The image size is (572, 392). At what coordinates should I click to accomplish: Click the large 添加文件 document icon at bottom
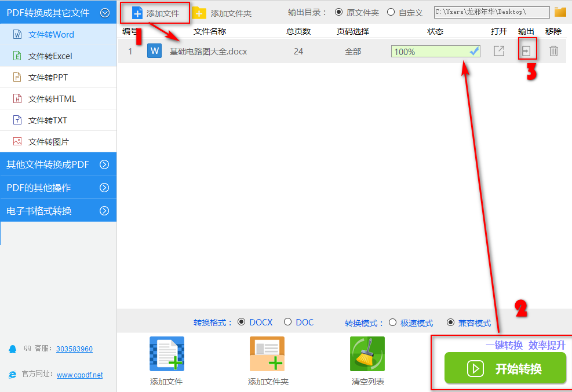[x=167, y=354]
